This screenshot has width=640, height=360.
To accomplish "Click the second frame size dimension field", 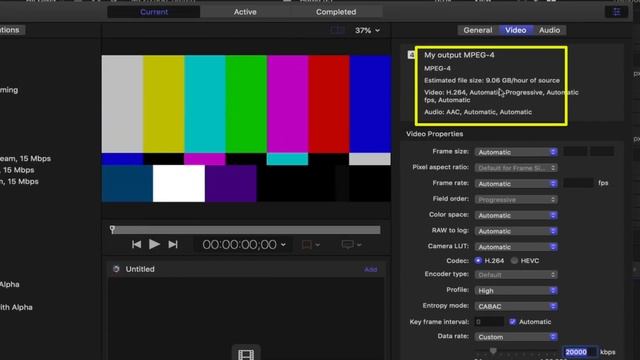I will tap(602, 151).
